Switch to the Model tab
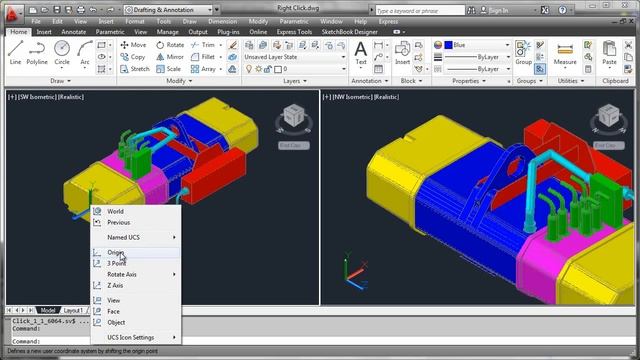Screen dimensions: 640x360 (x=48, y=310)
